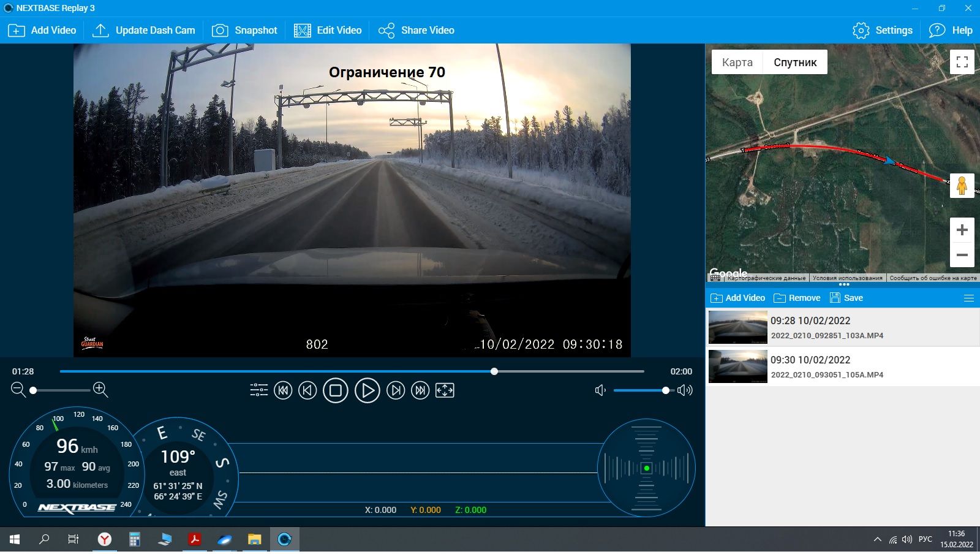The image size is (980, 554).
Task: Click the video timeline progress bar handle
Action: click(494, 371)
